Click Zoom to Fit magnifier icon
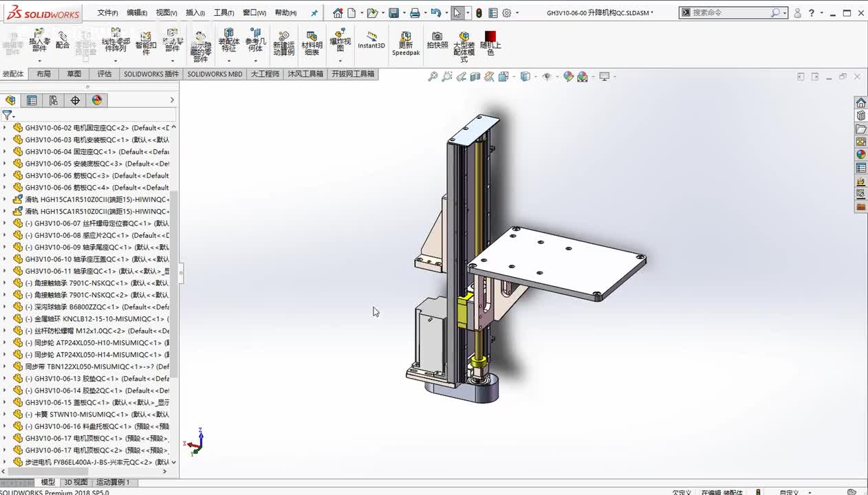 point(433,77)
